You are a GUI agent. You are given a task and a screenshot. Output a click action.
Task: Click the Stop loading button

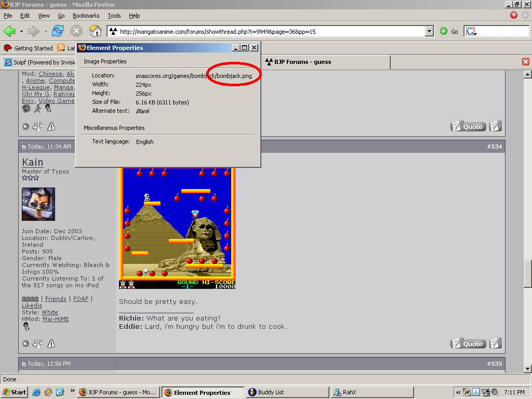point(76,31)
